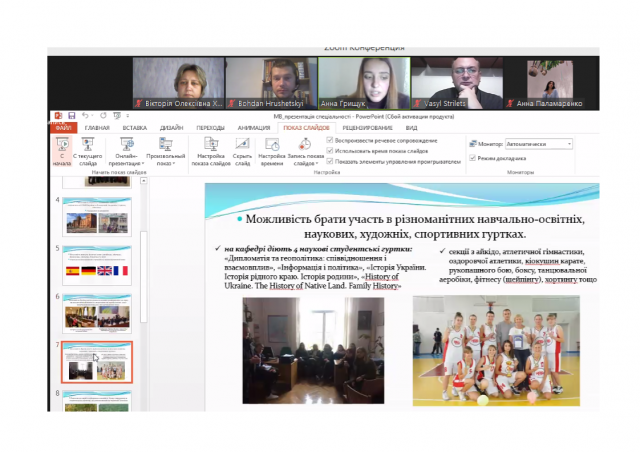Open the custom slide show (Произвольный показ) menu

pyautogui.click(x=165, y=151)
